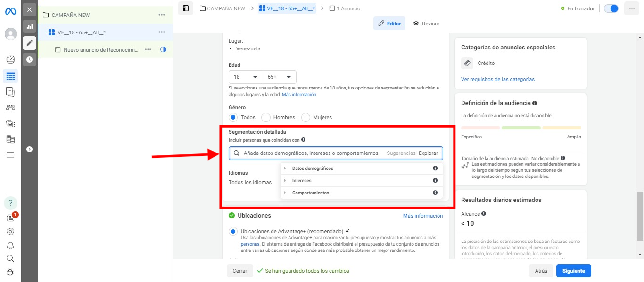Image resolution: width=644 pixels, height=282 pixels.
Task: Click Sugerencias in targeting field
Action: pos(401,153)
